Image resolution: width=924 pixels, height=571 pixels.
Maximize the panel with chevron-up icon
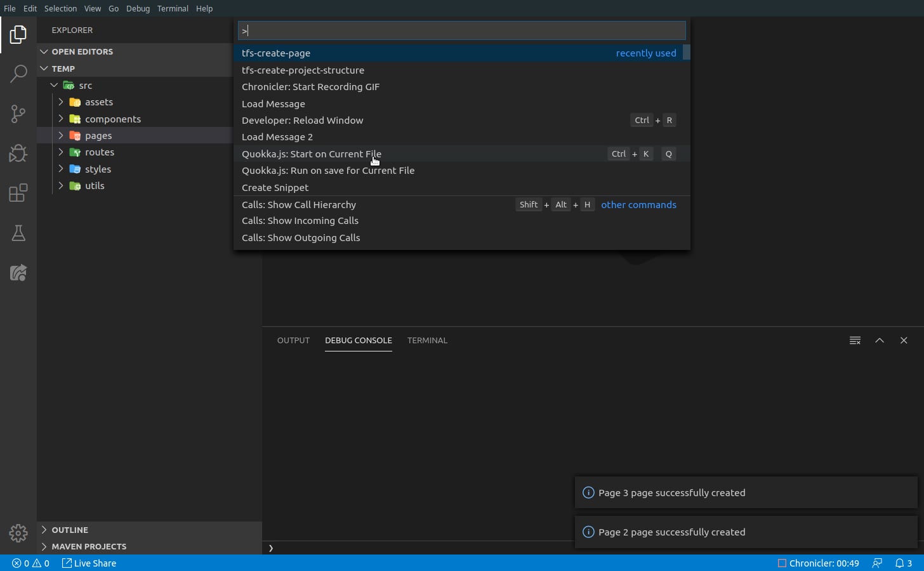pyautogui.click(x=880, y=341)
